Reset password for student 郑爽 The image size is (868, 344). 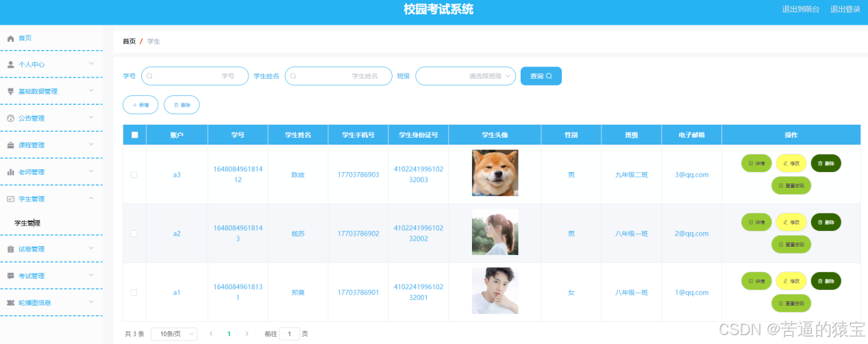[x=791, y=304]
